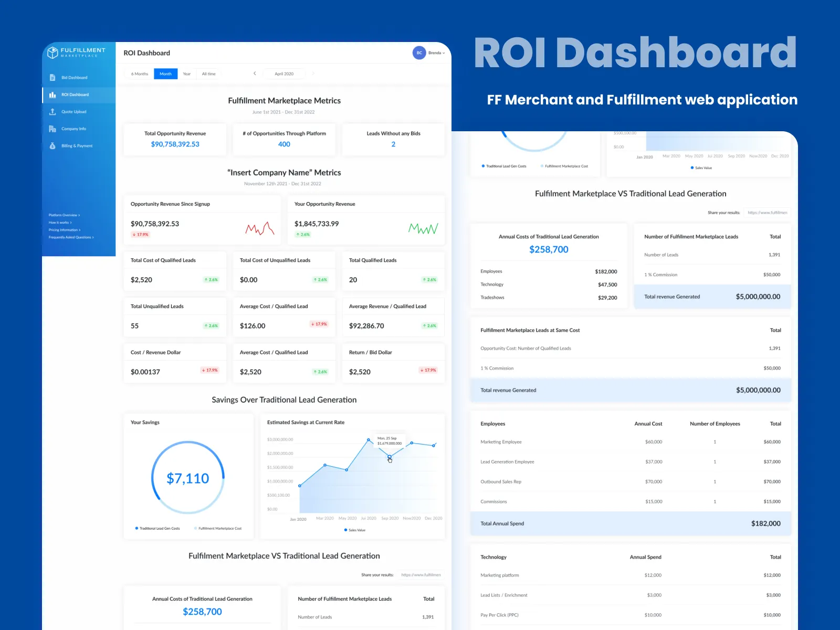Click Traditional Lead Gen Costs legend, right panel
The image size is (840, 630).
[503, 166]
